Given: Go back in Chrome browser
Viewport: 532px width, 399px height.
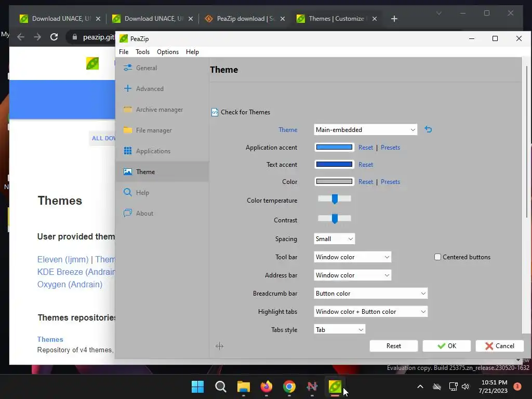Looking at the screenshot, I should point(21,37).
